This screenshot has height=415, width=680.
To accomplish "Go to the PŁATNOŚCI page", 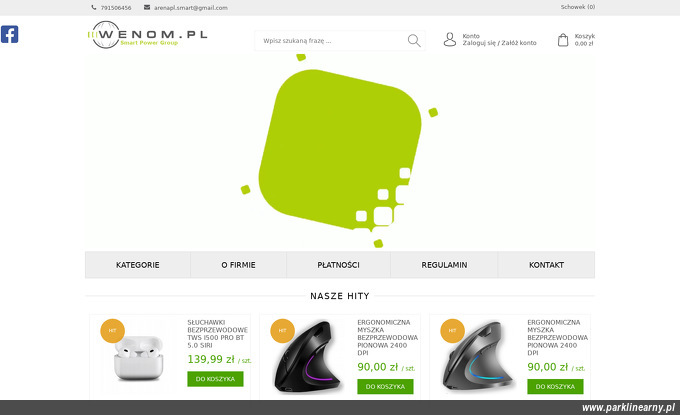I will tap(338, 265).
